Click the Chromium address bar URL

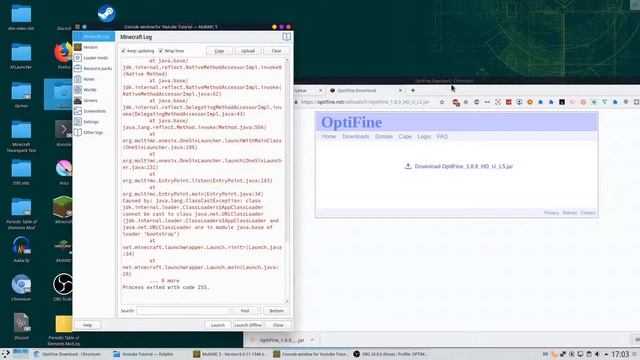coord(365,102)
